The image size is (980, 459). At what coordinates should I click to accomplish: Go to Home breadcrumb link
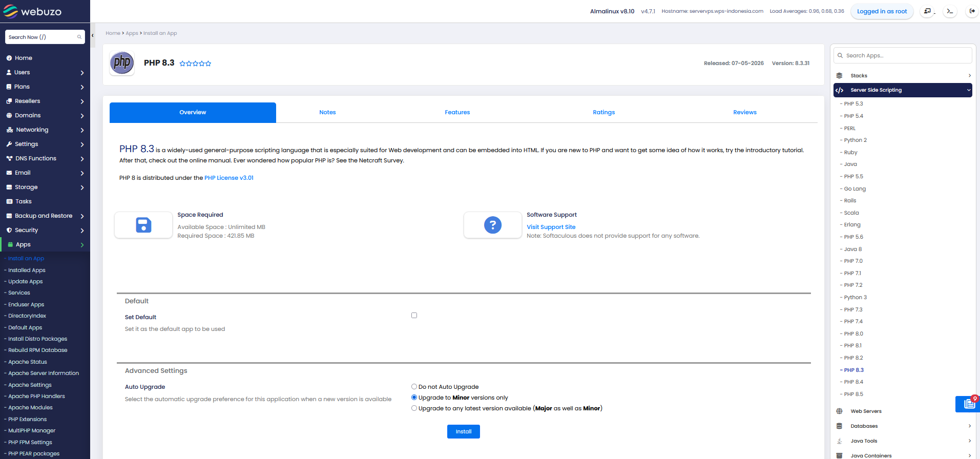point(113,33)
